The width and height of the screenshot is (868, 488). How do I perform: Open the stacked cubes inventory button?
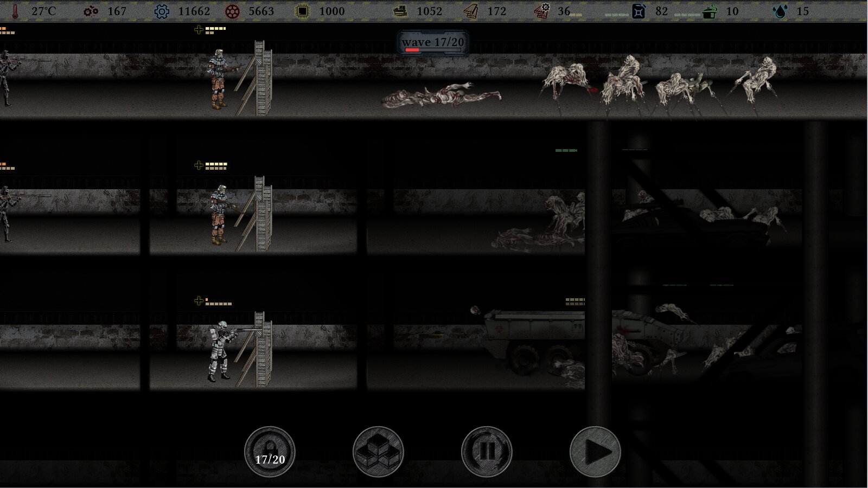(x=378, y=452)
